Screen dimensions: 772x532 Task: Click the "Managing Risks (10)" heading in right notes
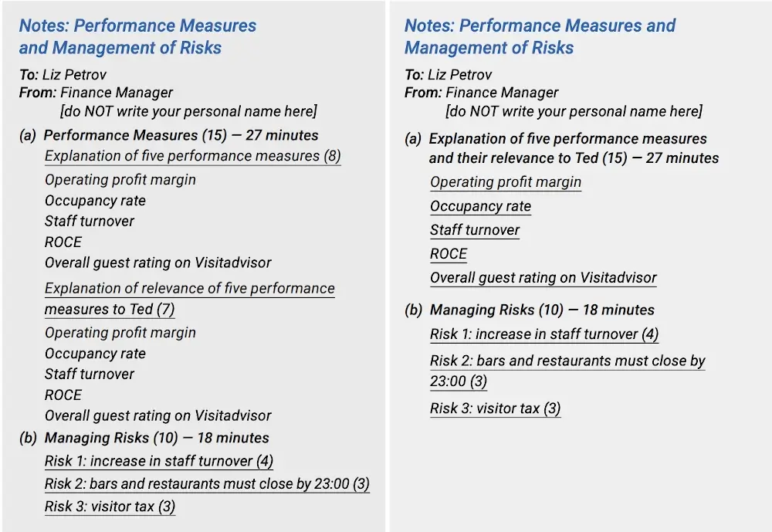tap(542, 310)
